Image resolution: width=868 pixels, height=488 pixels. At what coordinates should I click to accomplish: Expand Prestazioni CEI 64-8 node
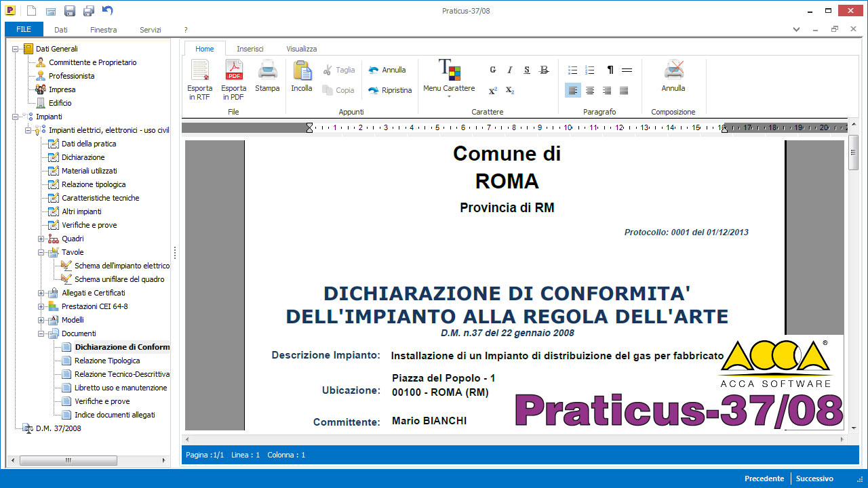click(41, 306)
